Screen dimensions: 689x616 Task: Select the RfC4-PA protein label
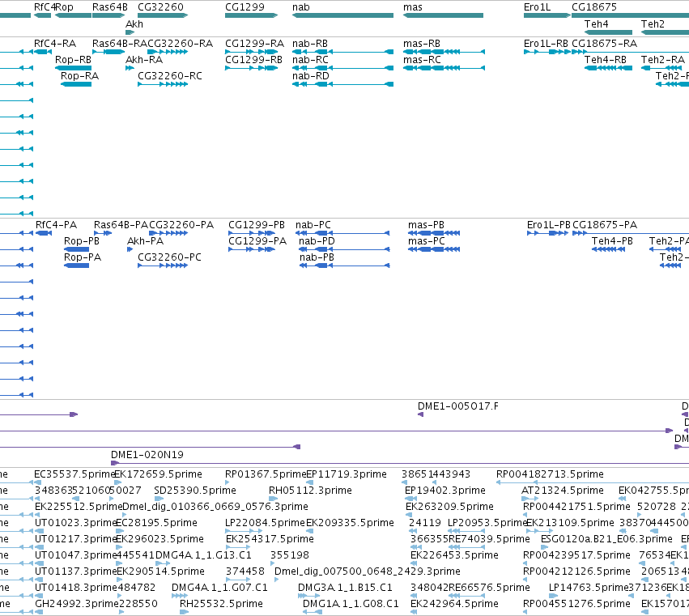56,225
